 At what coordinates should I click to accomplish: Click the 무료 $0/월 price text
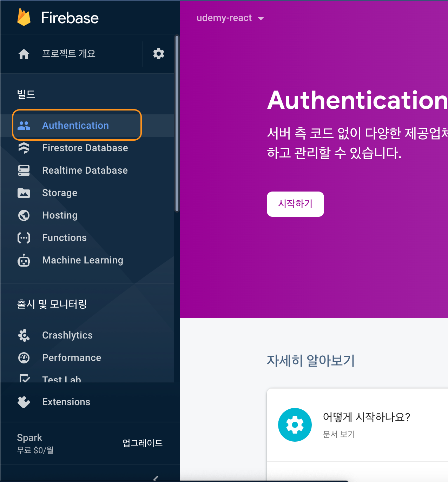click(35, 450)
